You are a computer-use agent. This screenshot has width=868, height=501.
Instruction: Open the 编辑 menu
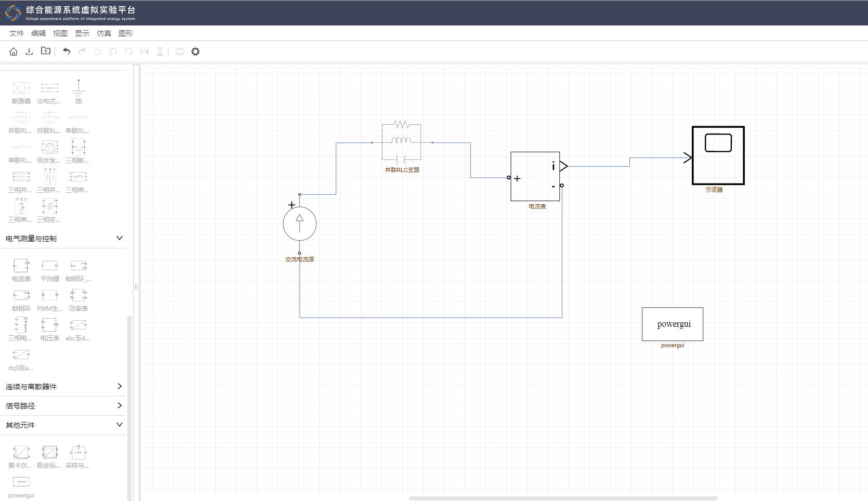click(x=38, y=33)
